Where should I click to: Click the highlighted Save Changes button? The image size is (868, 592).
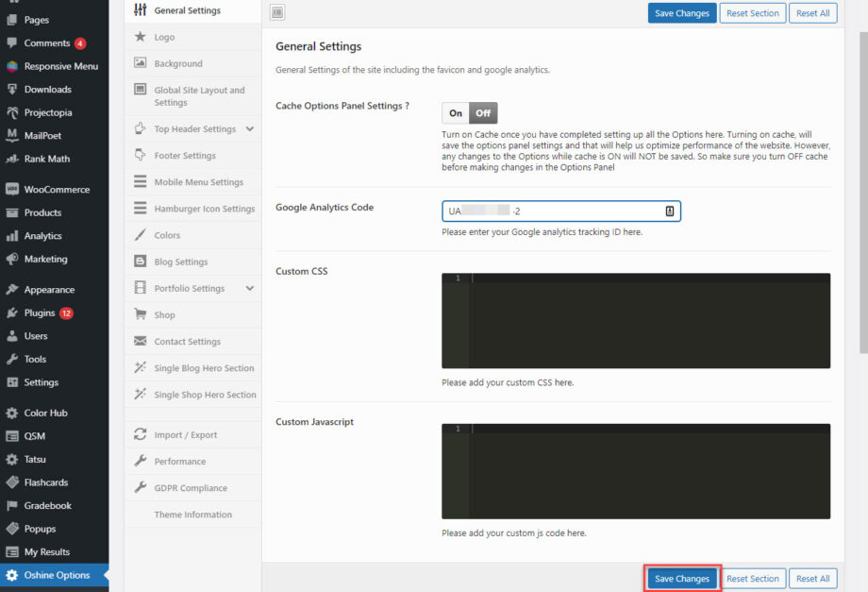681,578
